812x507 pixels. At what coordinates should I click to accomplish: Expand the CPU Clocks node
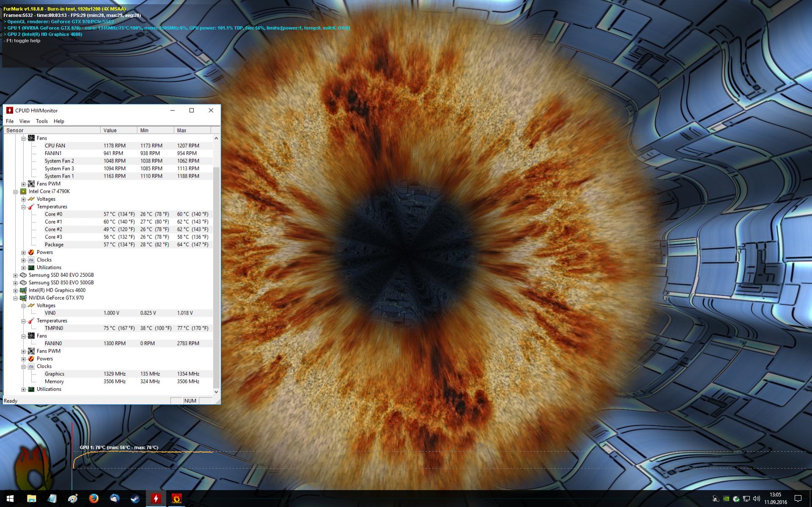coord(24,260)
